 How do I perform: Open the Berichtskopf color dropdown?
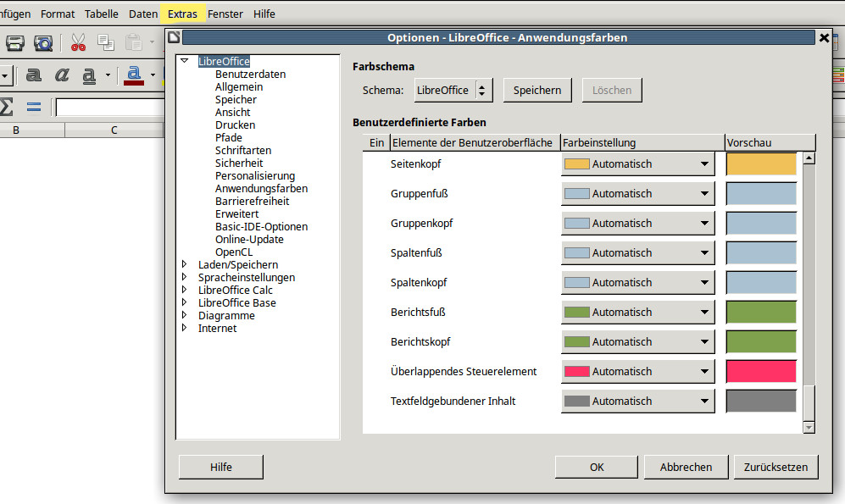pyautogui.click(x=638, y=341)
